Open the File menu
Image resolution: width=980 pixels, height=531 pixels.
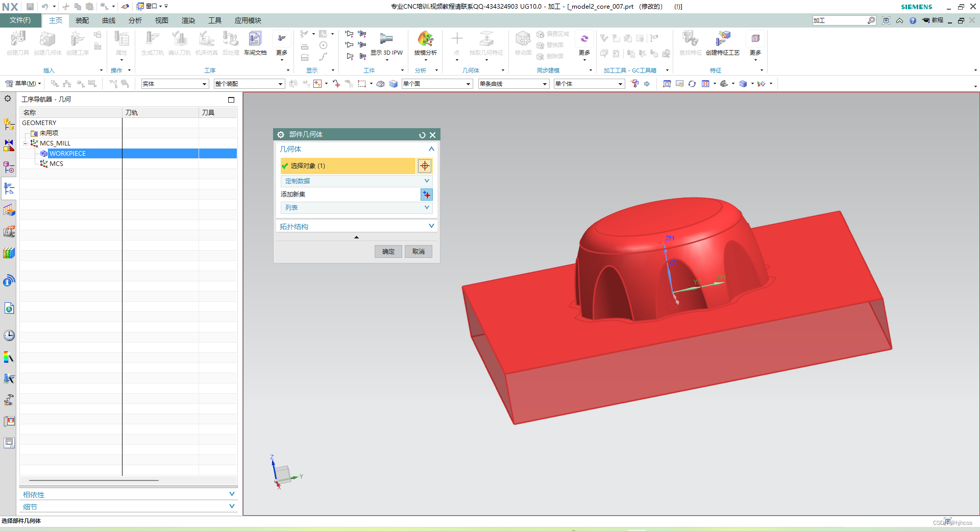(x=20, y=20)
